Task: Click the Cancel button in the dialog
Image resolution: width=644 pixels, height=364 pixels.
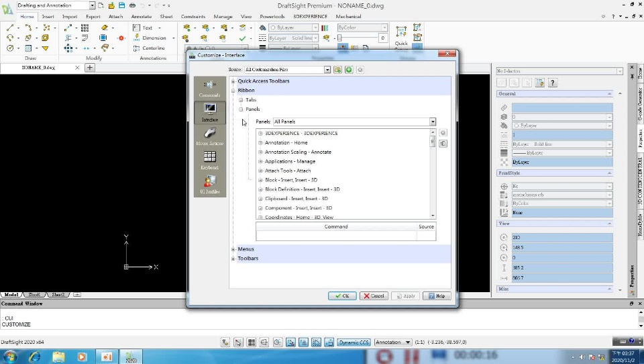Action: (374, 295)
